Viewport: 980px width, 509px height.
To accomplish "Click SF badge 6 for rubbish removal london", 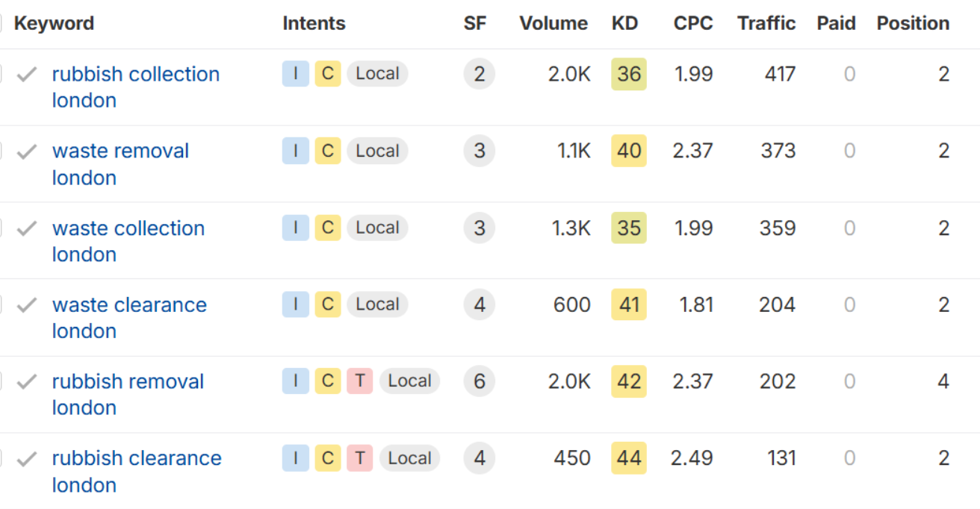I will (x=480, y=381).
